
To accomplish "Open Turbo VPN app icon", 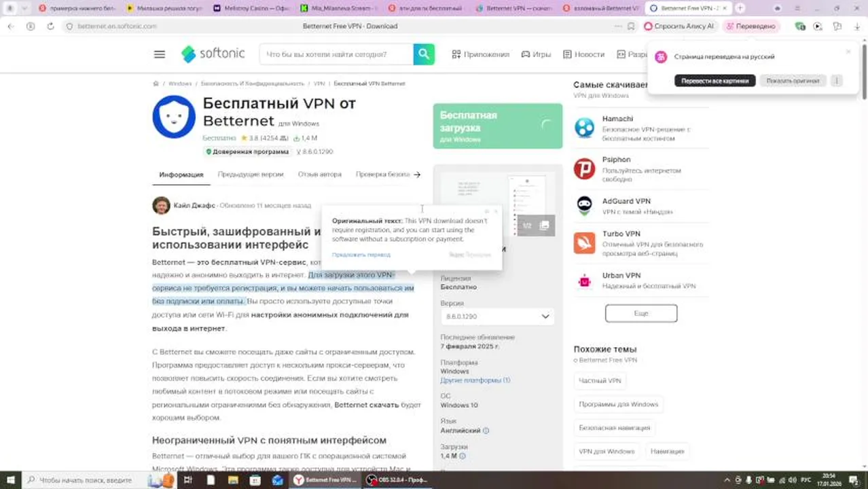I will pos(584,243).
